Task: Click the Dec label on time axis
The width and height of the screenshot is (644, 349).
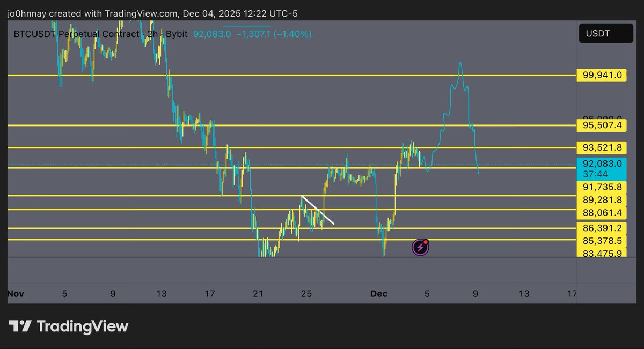Action: point(379,293)
